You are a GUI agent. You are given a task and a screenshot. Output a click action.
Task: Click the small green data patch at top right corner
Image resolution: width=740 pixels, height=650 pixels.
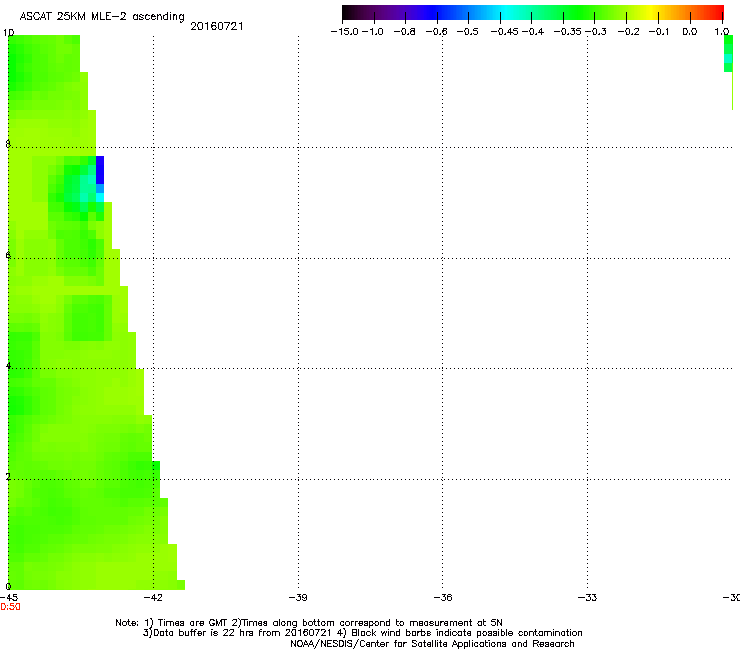[728, 53]
